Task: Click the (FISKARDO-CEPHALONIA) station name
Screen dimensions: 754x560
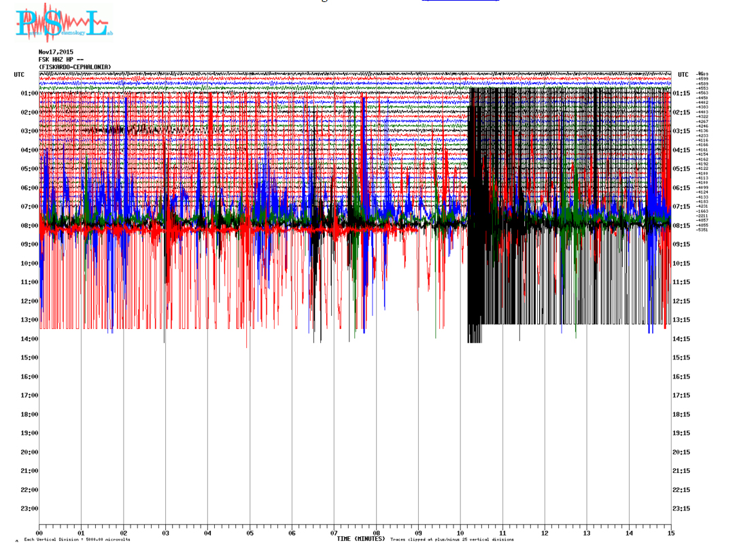Action: point(75,67)
